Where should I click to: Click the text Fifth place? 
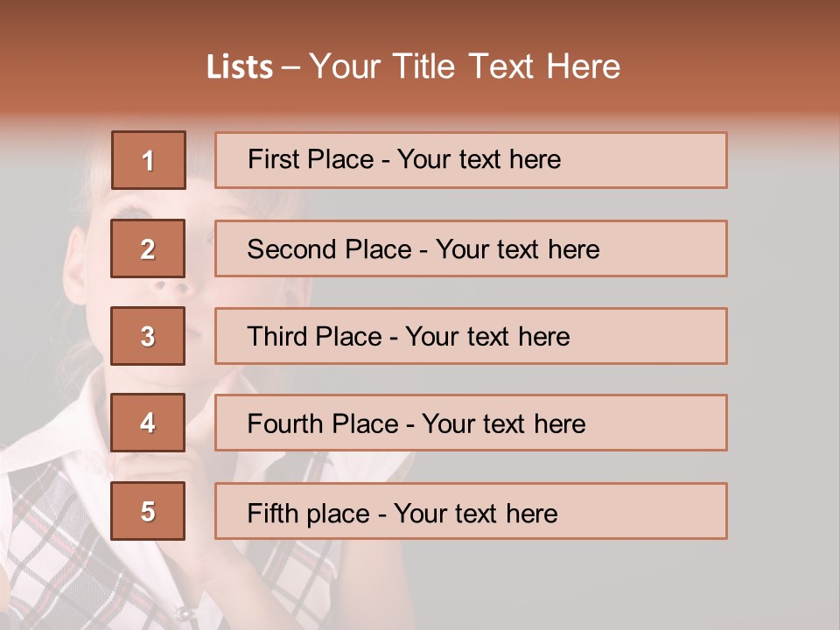[x=309, y=514]
